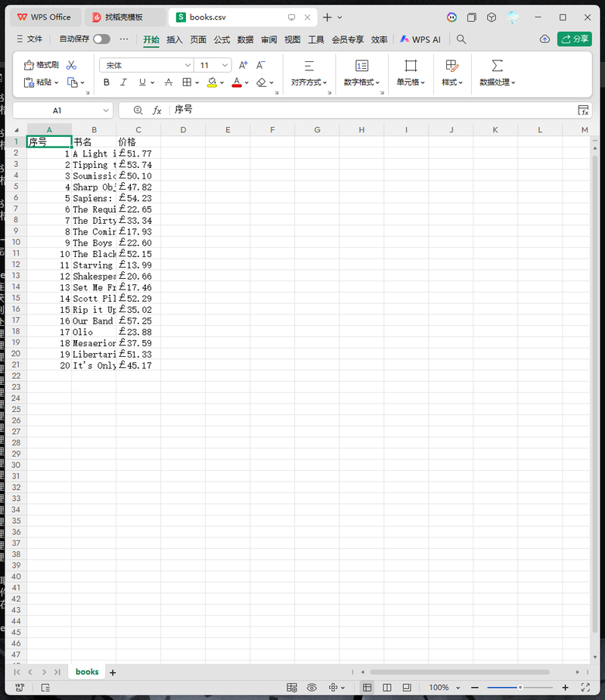Open the File (文件) menu
This screenshot has height=700, width=605.
point(29,39)
